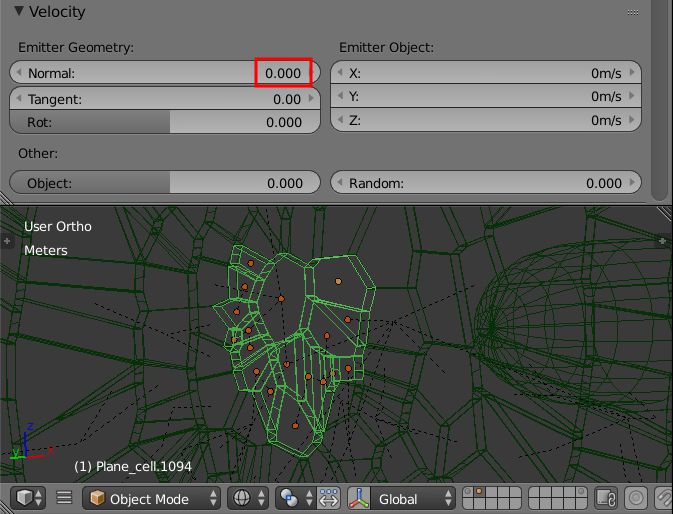673x514 pixels.
Task: Click the Emitter Object Y field
Action: coord(485,96)
